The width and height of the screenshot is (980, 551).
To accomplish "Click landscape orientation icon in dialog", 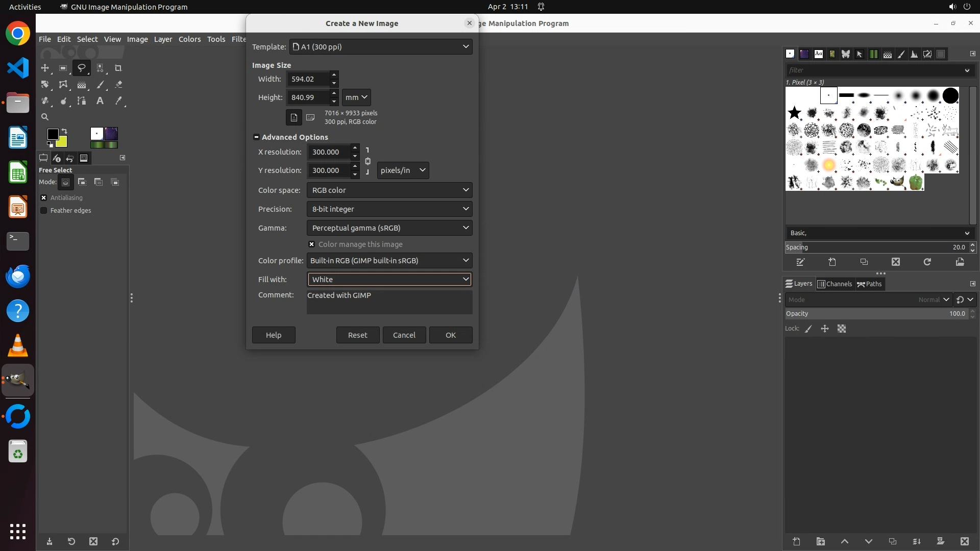I will point(310,117).
